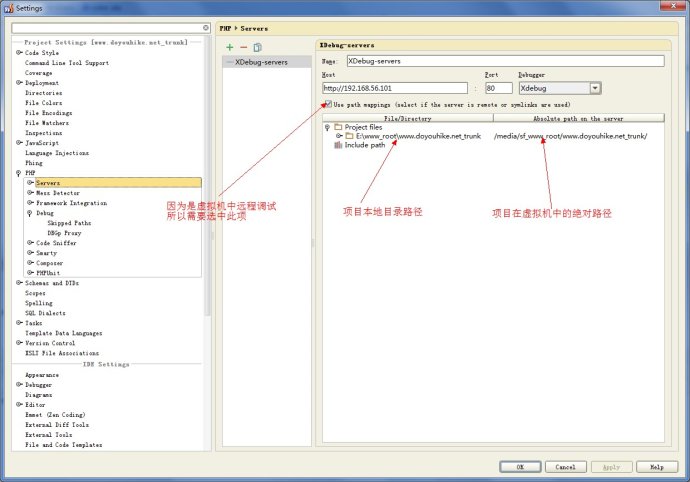
Task: Focus the server Name input field
Action: click(x=505, y=61)
